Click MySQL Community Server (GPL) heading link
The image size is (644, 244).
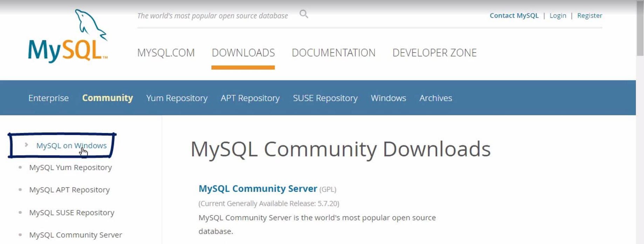coord(258,189)
